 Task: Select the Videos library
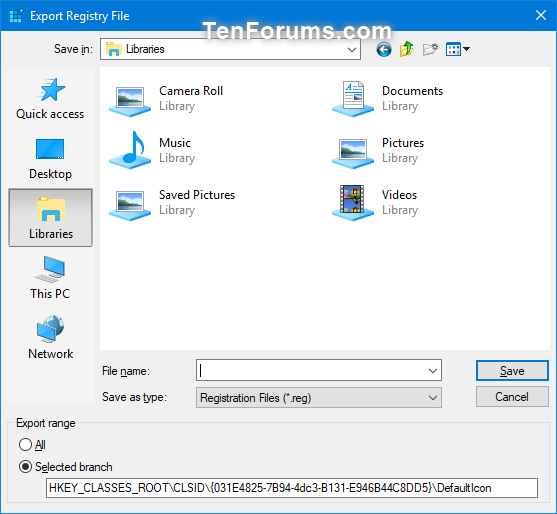(x=375, y=202)
